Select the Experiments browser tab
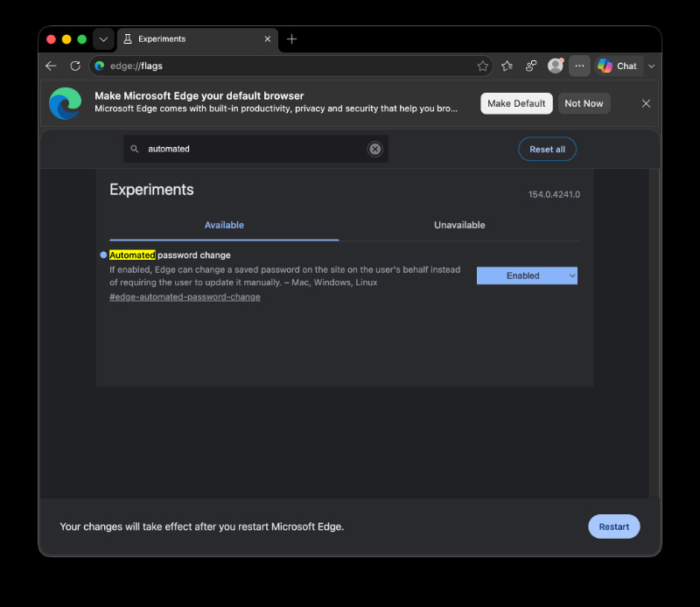This screenshot has height=607, width=700. click(198, 39)
